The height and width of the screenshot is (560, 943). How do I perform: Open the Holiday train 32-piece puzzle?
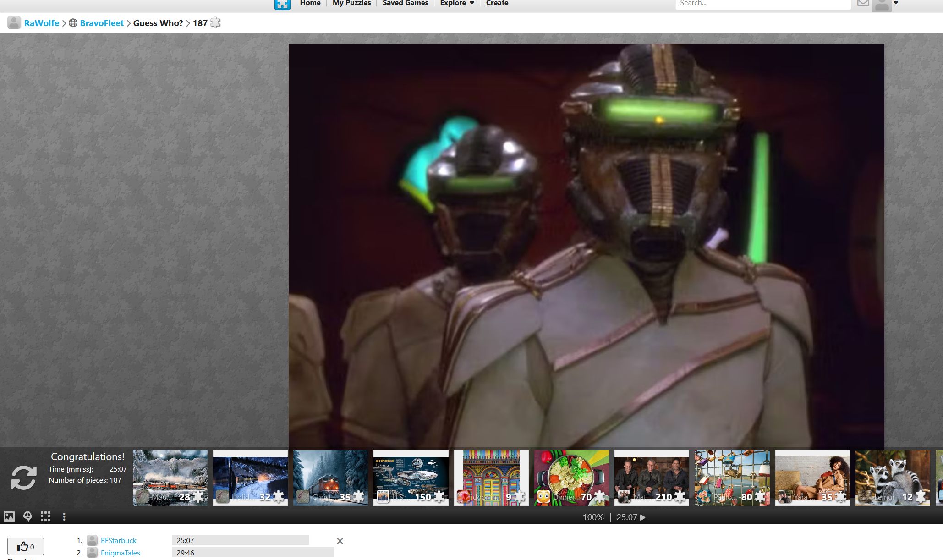(x=250, y=478)
